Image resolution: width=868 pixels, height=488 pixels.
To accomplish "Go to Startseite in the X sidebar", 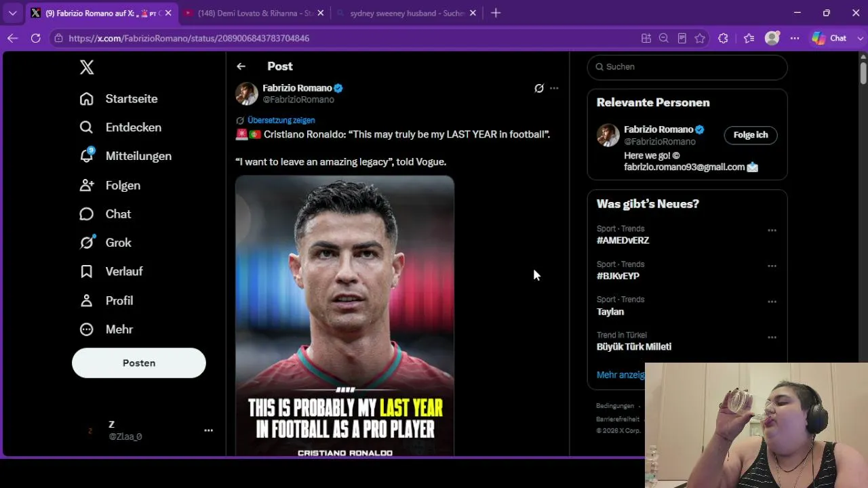I will (x=119, y=99).
